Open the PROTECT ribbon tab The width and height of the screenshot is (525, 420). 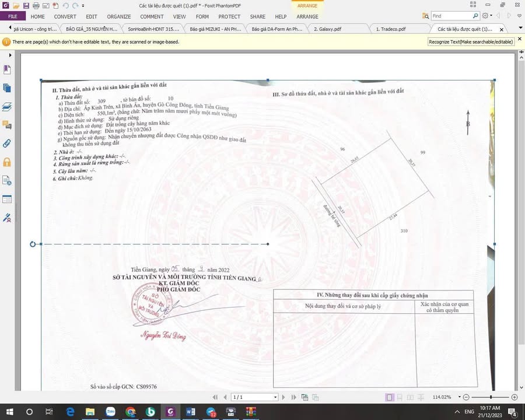[x=229, y=17]
